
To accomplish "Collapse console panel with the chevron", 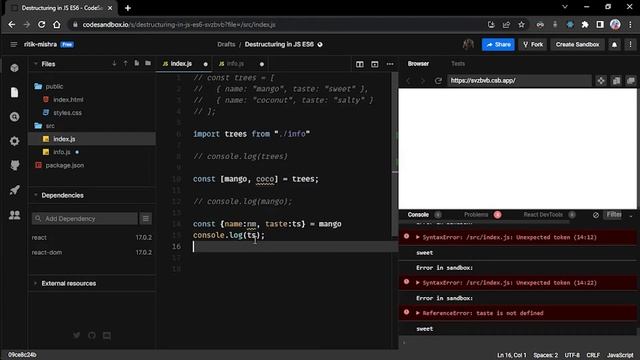I will click(x=631, y=215).
